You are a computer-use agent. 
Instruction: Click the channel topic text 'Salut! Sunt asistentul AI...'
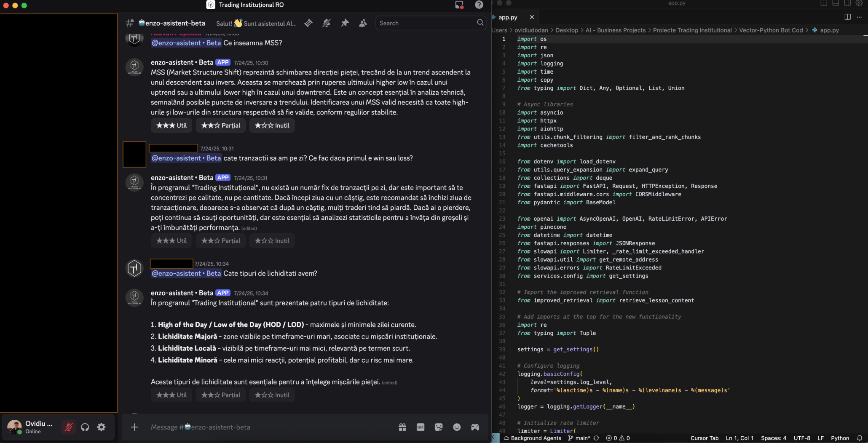click(x=256, y=23)
